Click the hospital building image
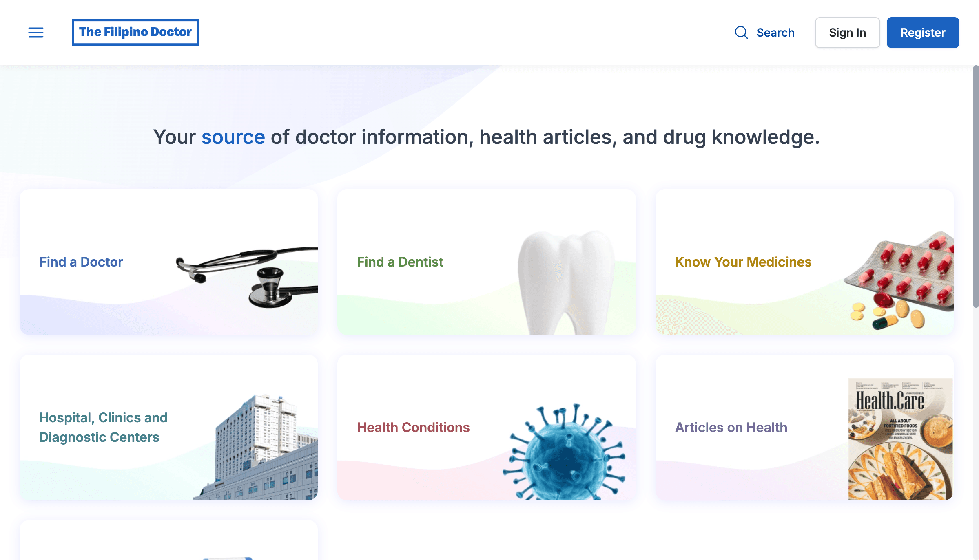Viewport: 979px width, 560px height. [x=256, y=448]
